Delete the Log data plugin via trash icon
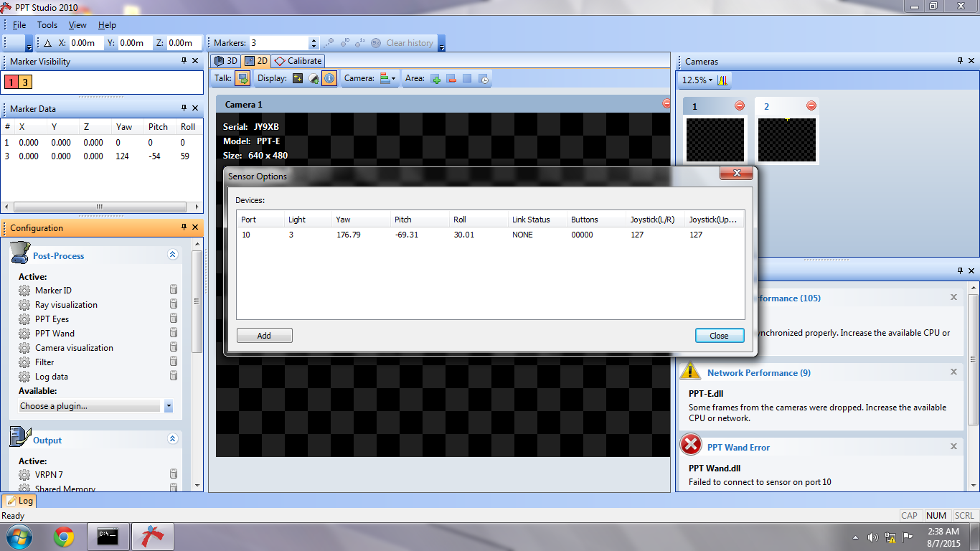This screenshot has width=980, height=551. coord(173,376)
